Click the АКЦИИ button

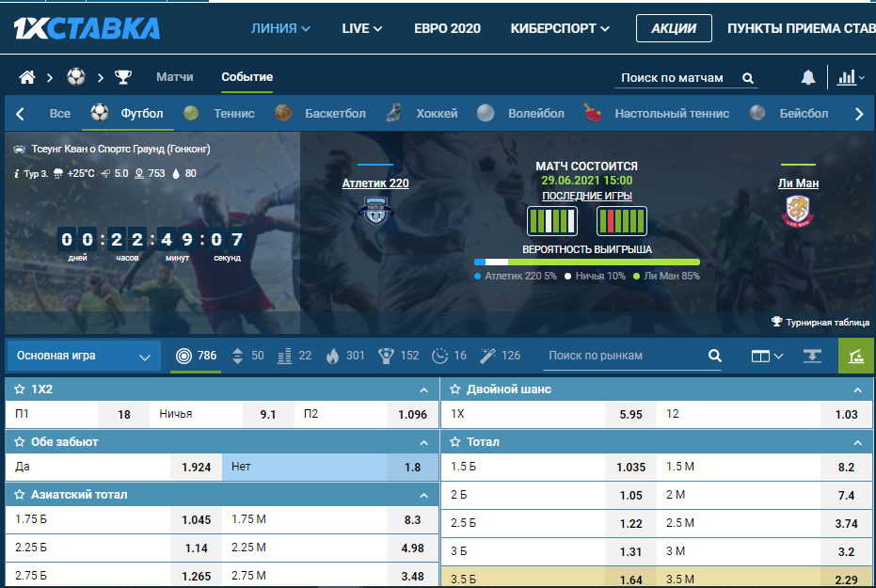674,28
